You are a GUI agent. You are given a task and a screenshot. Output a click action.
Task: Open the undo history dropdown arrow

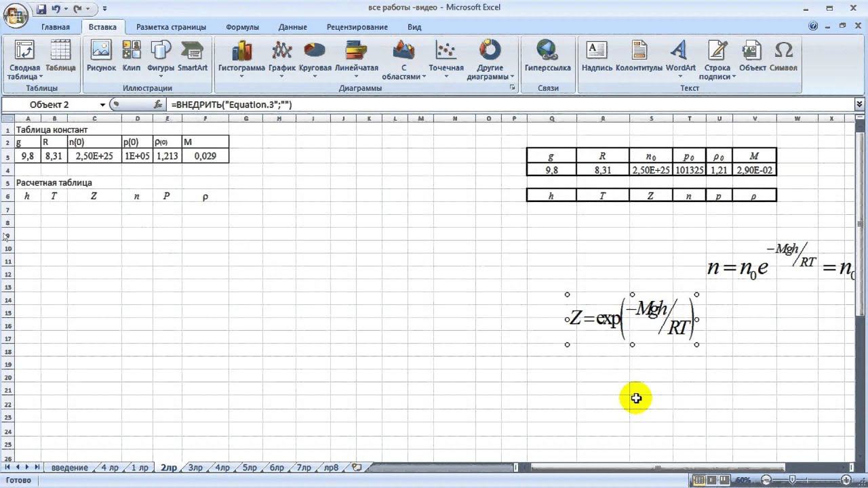[66, 9]
